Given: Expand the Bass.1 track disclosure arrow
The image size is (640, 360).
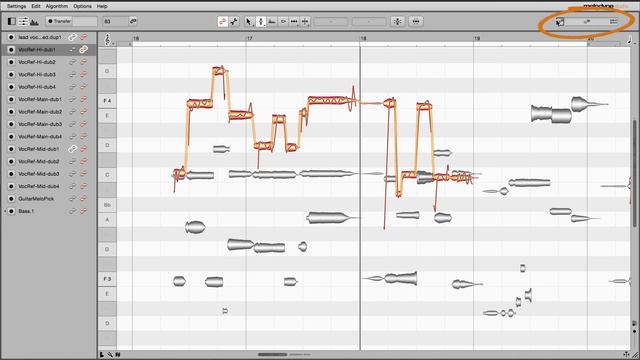Looking at the screenshot, I should pyautogui.click(x=5, y=211).
